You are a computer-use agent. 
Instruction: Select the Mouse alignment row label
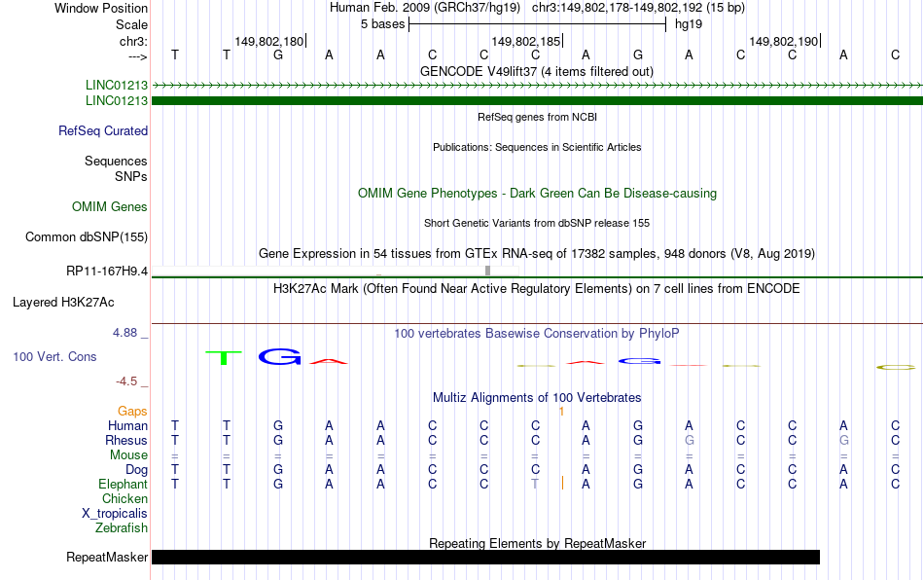click(x=128, y=455)
